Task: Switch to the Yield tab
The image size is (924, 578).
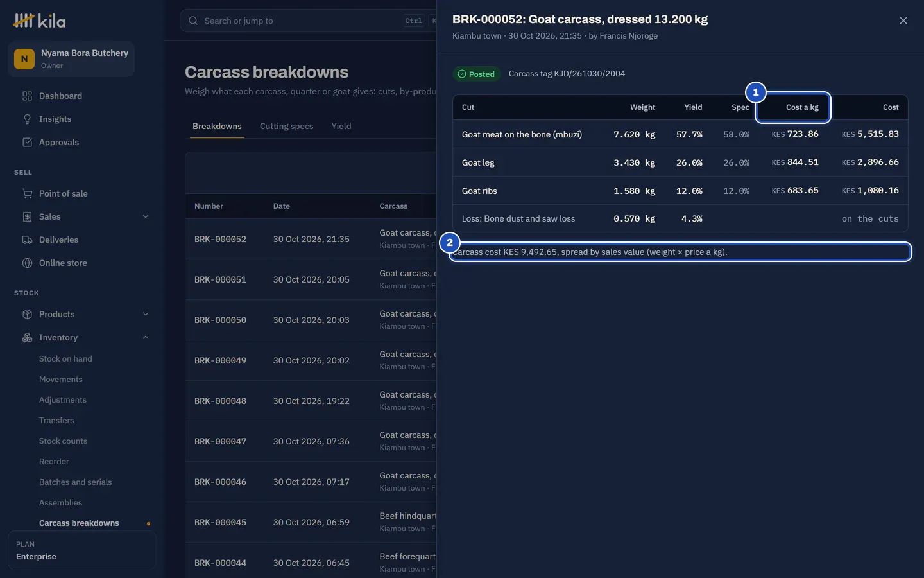Action: (341, 126)
